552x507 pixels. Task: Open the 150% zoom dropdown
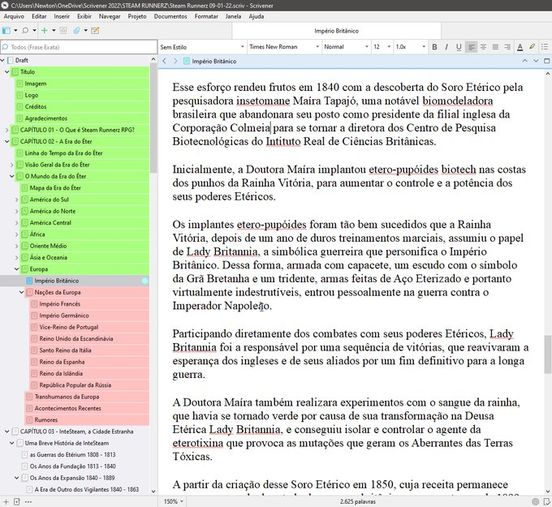pyautogui.click(x=173, y=501)
